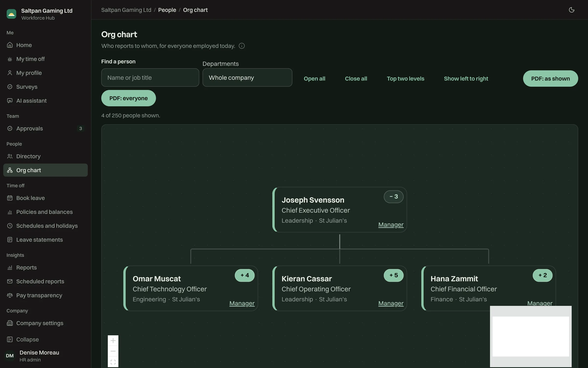588x368 pixels.
Task: Open the Departments dropdown
Action: point(247,78)
